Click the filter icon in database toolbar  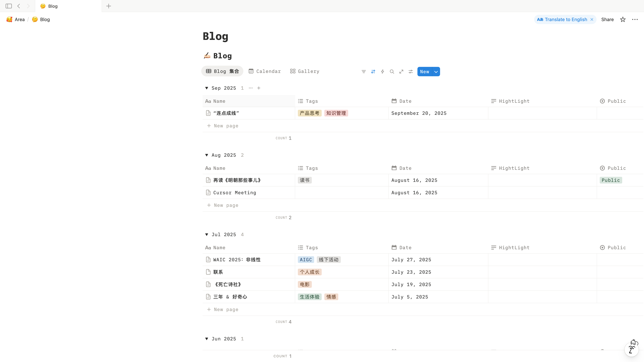363,72
